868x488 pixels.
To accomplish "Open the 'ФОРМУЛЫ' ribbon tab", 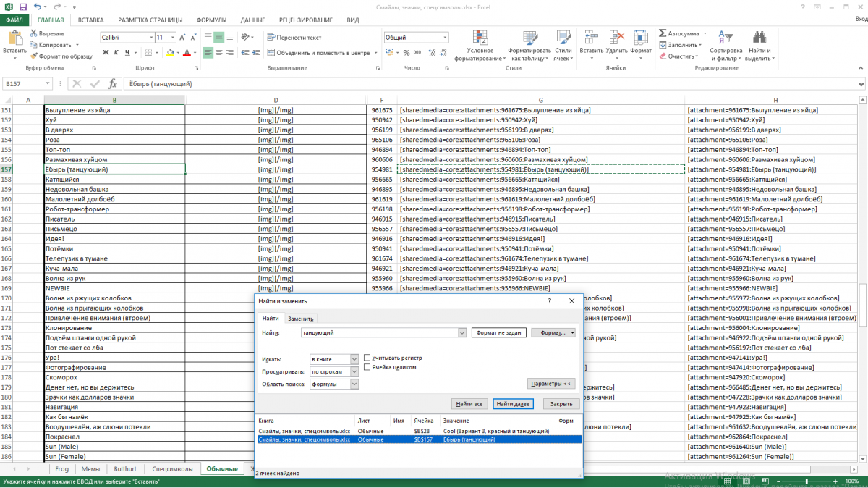I will click(211, 20).
